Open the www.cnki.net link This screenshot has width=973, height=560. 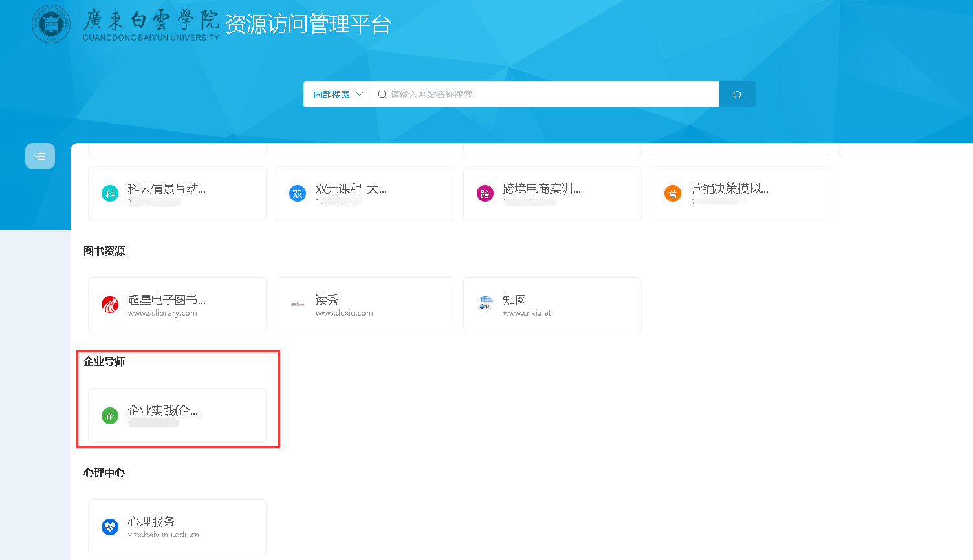tap(527, 313)
